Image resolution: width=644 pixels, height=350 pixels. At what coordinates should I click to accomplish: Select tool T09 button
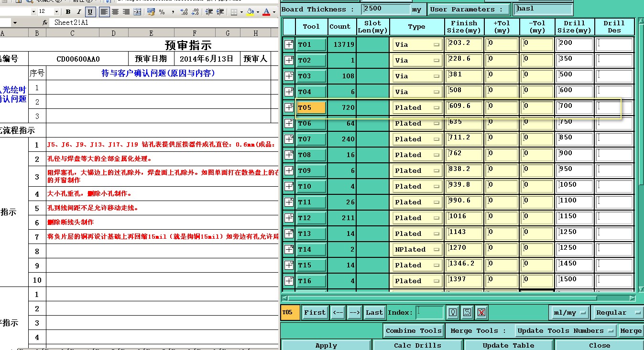click(x=311, y=170)
